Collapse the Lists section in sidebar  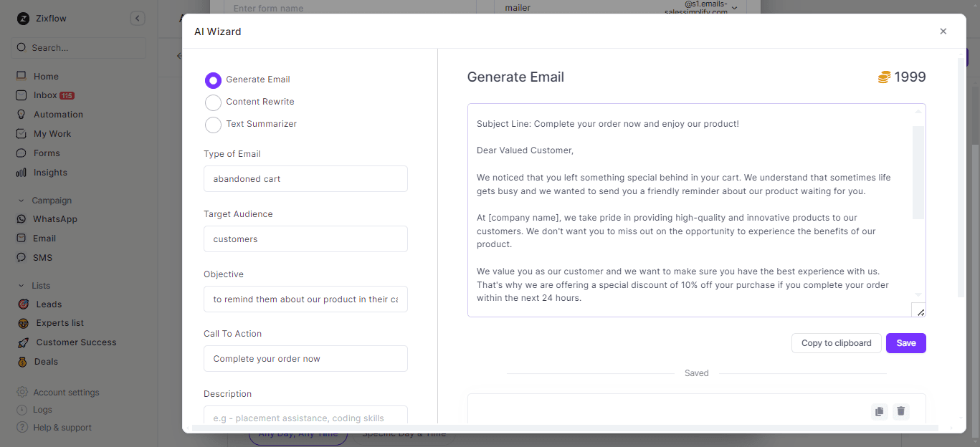click(21, 286)
